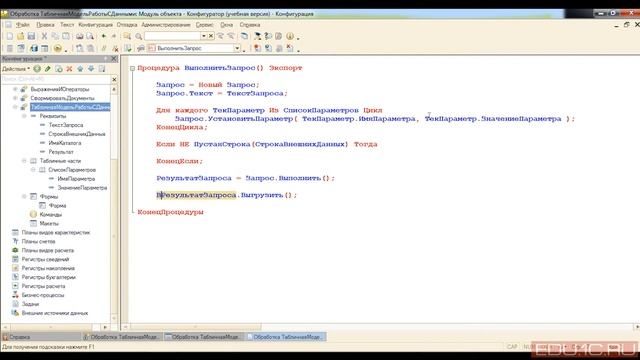Select ЗначениеПараметра in tree
The width and height of the screenshot is (640, 360).
[x=82, y=188]
